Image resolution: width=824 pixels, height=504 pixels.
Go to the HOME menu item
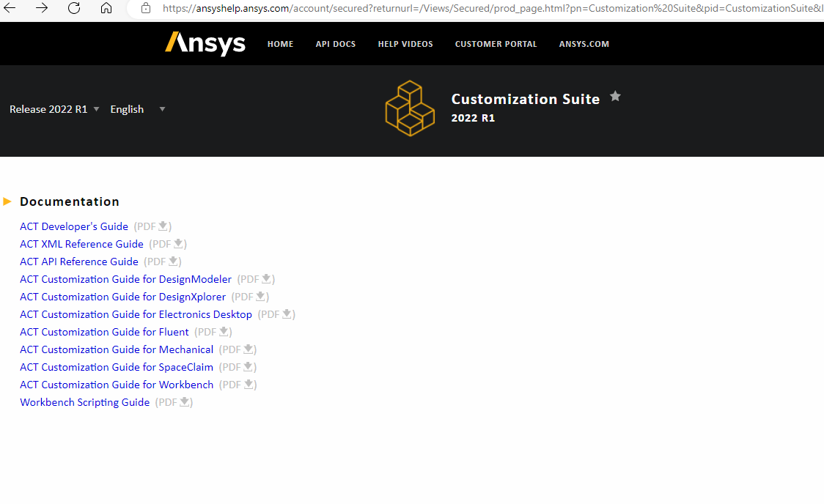pyautogui.click(x=280, y=44)
